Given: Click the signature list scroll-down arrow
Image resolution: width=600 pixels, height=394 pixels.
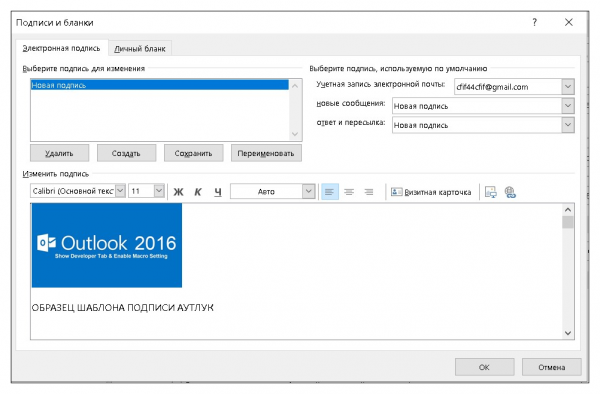Looking at the screenshot, I should pyautogui.click(x=295, y=134).
